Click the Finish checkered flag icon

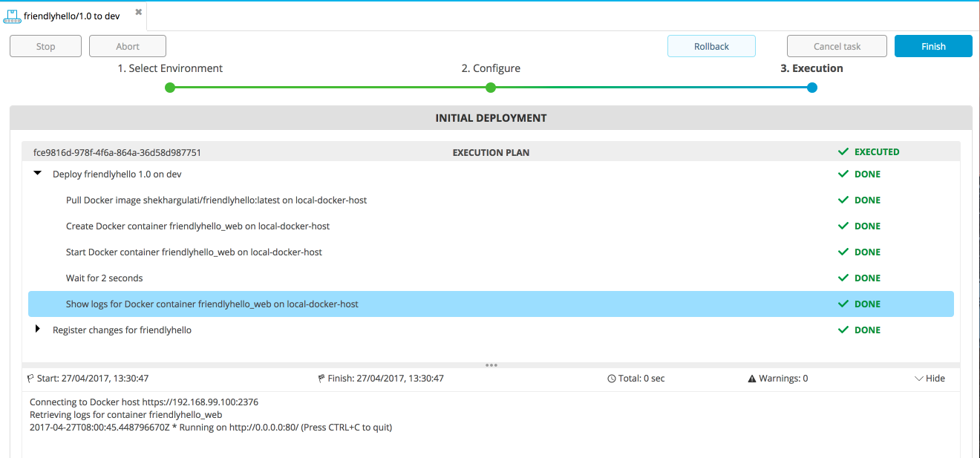[321, 379]
